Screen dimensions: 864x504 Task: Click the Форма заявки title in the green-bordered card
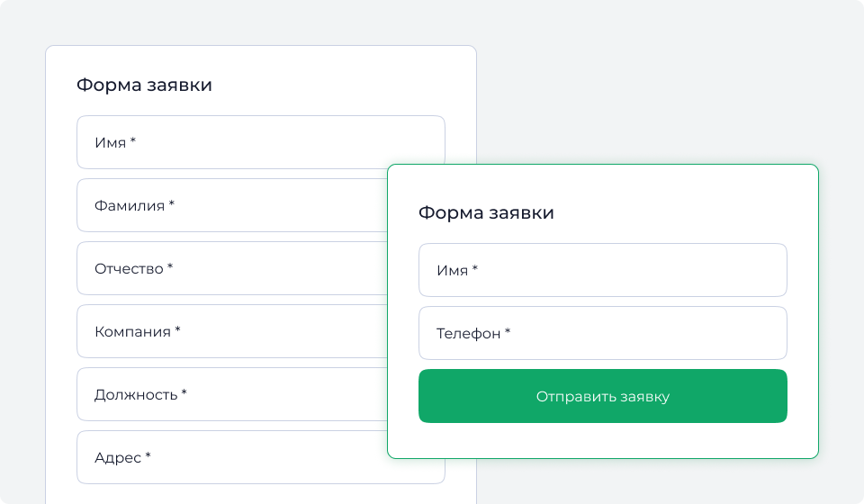486,213
